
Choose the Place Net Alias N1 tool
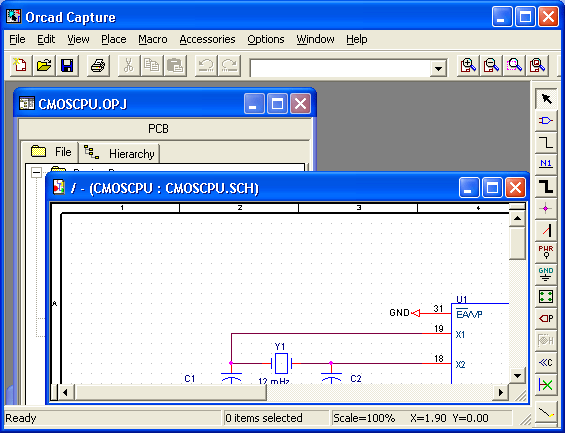pos(546,164)
